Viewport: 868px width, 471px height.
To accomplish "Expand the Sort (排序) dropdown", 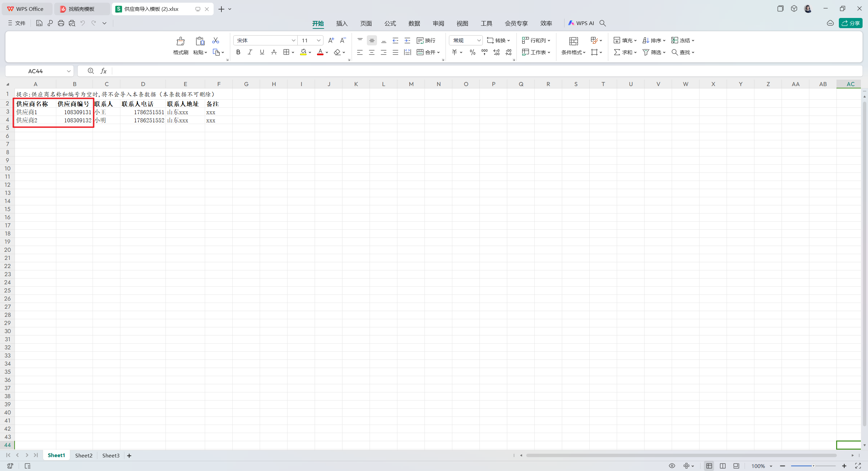I will pyautogui.click(x=664, y=40).
